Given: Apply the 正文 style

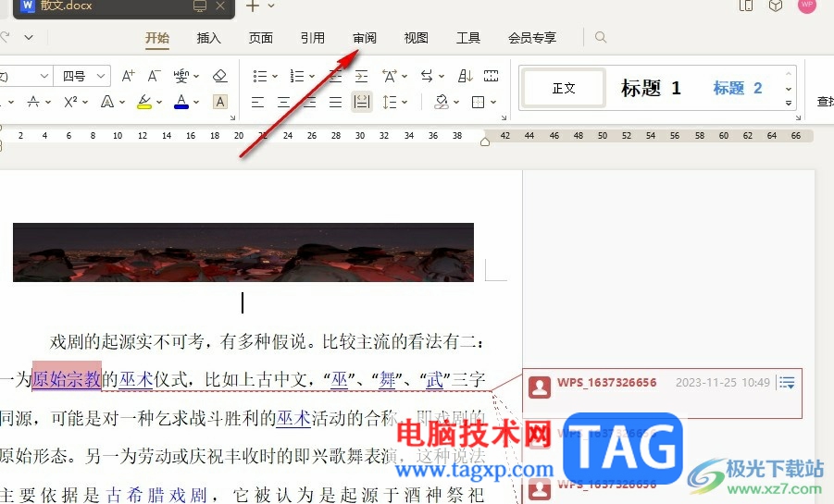Looking at the screenshot, I should [x=564, y=88].
